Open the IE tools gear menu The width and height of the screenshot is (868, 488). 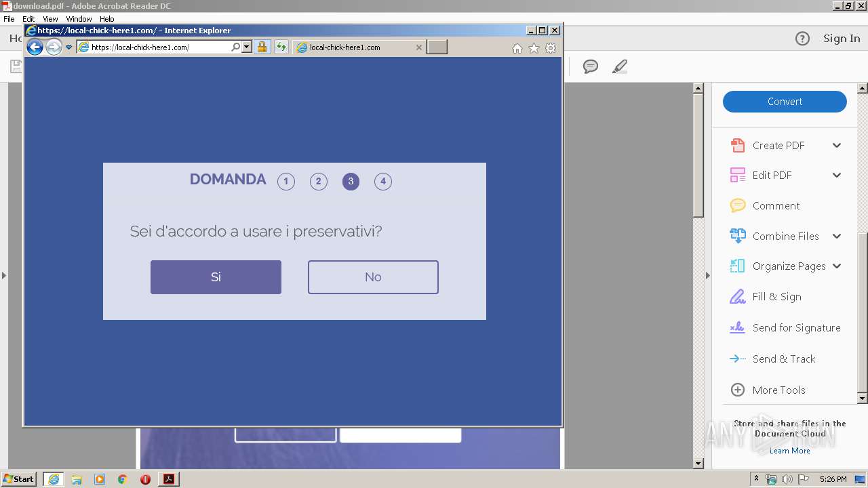[x=551, y=48]
